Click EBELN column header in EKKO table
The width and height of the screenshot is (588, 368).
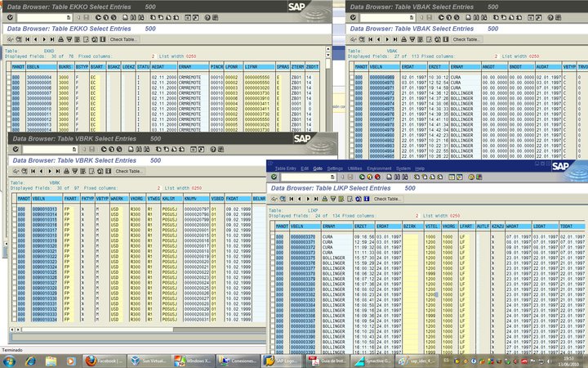click(x=42, y=67)
